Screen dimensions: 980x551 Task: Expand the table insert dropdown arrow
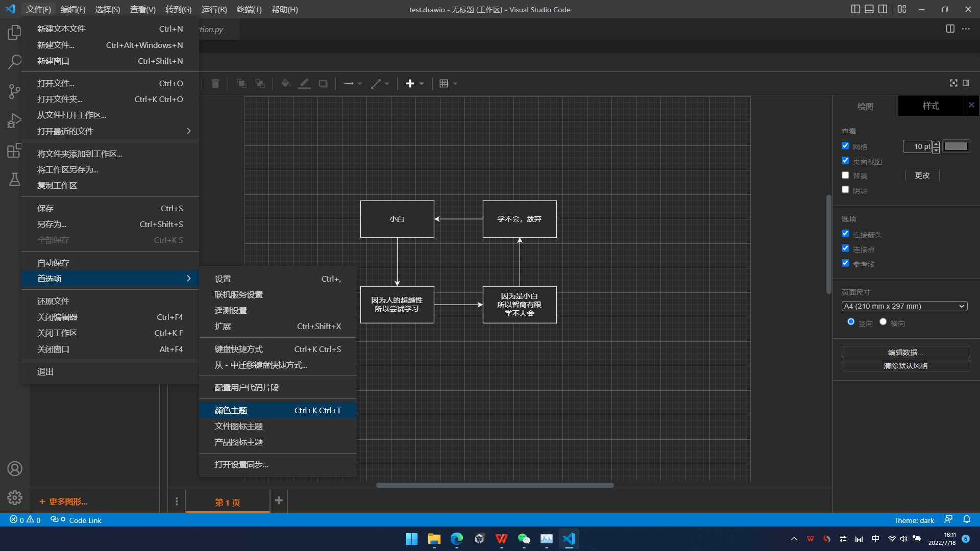455,84
